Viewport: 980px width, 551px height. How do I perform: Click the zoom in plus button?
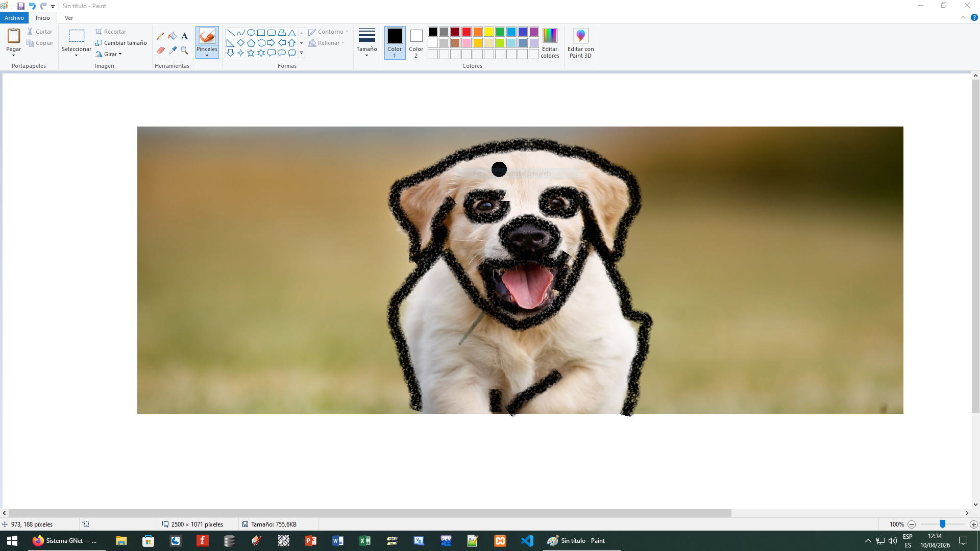[x=974, y=524]
